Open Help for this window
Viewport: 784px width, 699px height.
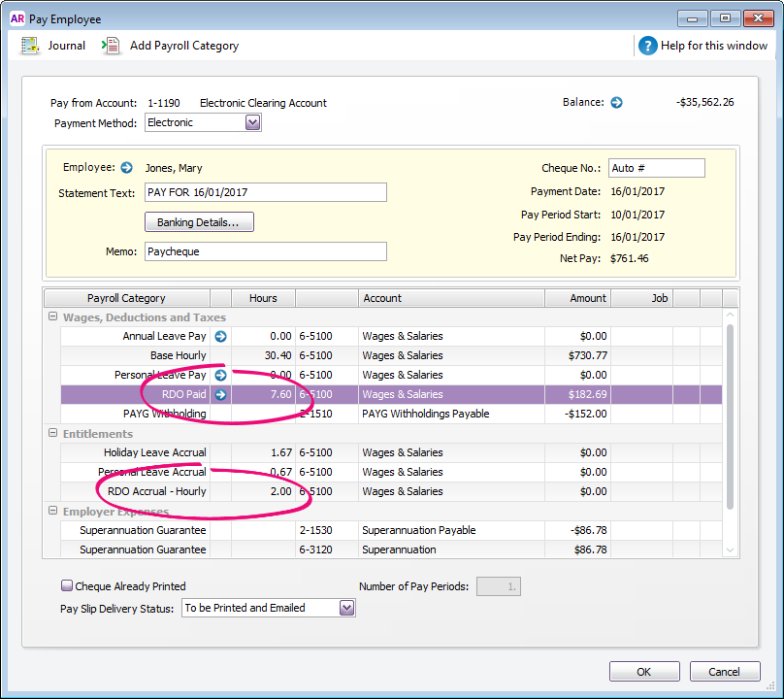pyautogui.click(x=648, y=46)
